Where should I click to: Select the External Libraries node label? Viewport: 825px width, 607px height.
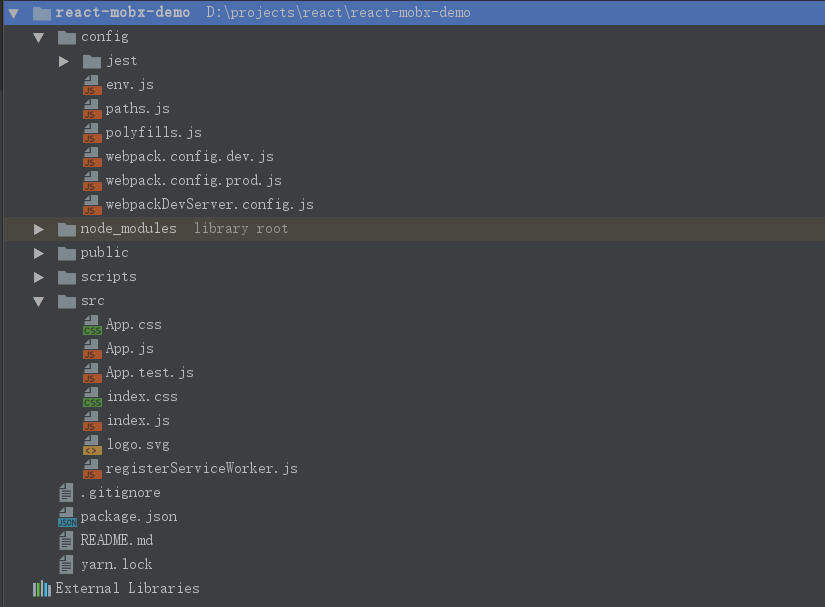127,589
